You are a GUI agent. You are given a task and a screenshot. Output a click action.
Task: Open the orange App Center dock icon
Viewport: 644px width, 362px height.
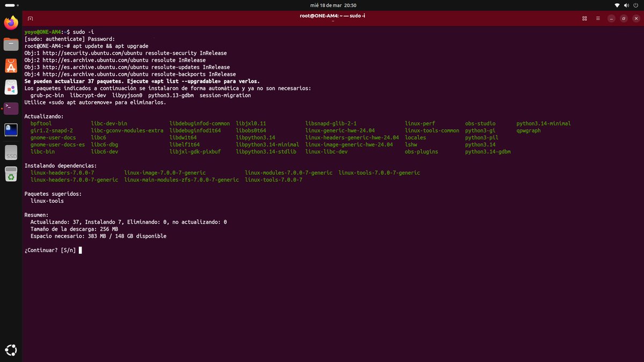[x=11, y=65]
